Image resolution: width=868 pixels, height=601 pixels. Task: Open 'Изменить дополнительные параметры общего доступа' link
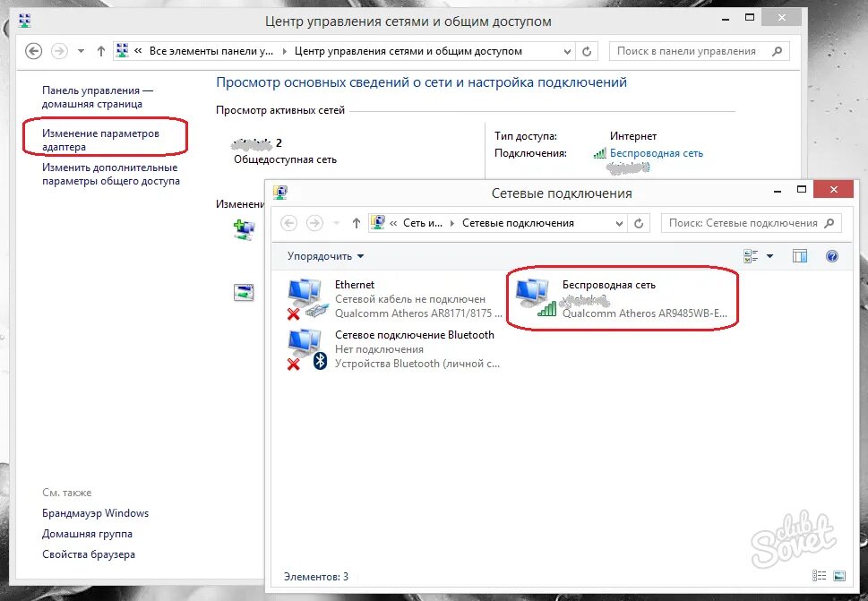[x=111, y=174]
